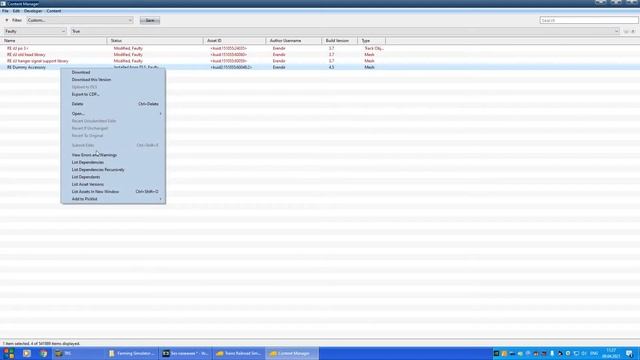The width and height of the screenshot is (640, 360).
Task: Open the Content menu
Action: tap(53, 11)
